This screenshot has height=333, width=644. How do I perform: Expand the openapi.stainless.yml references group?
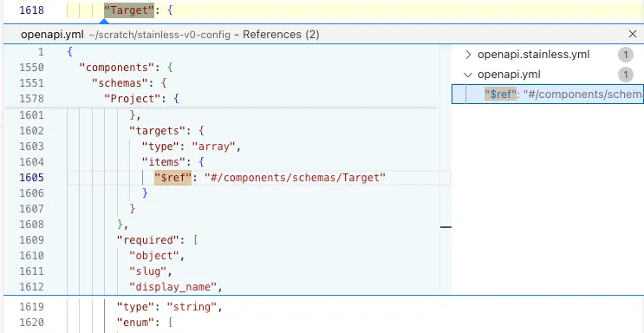pyautogui.click(x=468, y=55)
